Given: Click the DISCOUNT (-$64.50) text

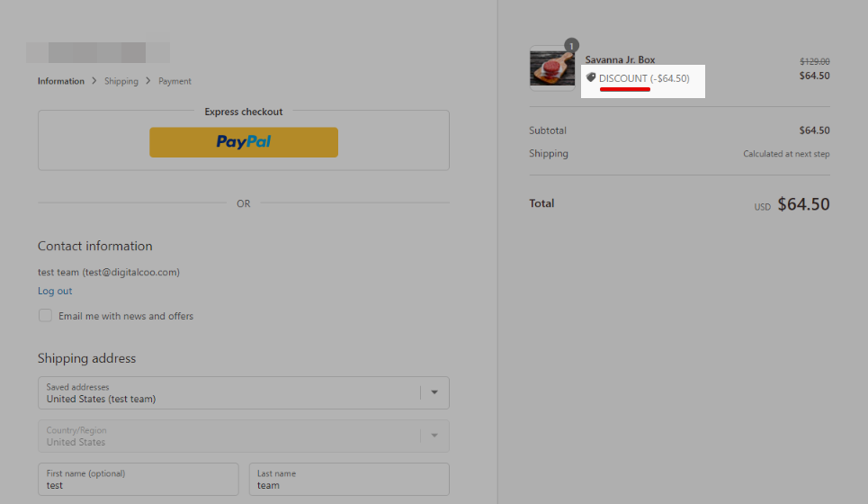Looking at the screenshot, I should click(x=644, y=78).
